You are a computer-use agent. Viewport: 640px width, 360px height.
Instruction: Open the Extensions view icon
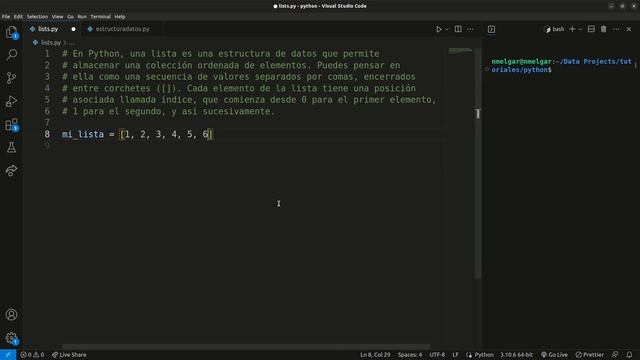tap(11, 124)
